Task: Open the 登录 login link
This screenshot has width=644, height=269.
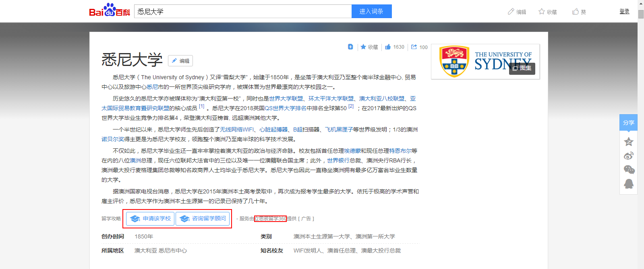Action: (624, 11)
